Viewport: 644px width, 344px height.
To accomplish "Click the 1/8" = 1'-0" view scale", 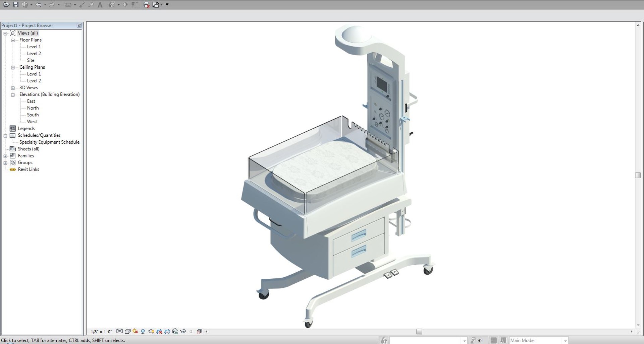I will pyautogui.click(x=101, y=332).
